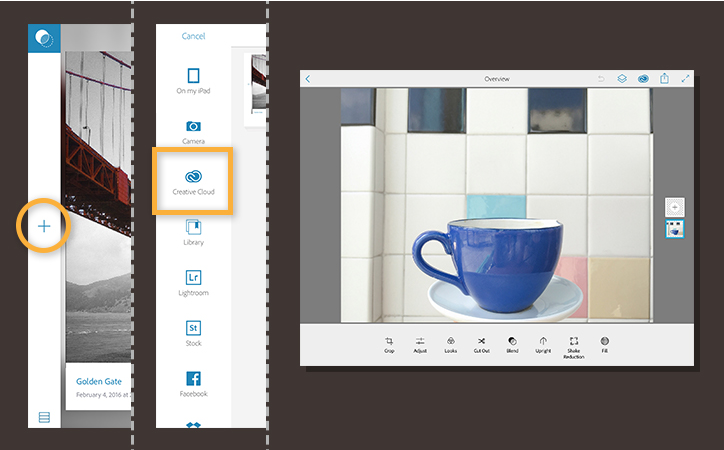Viewport: 724px width, 450px height.
Task: Click the share export icon
Action: pos(664,78)
